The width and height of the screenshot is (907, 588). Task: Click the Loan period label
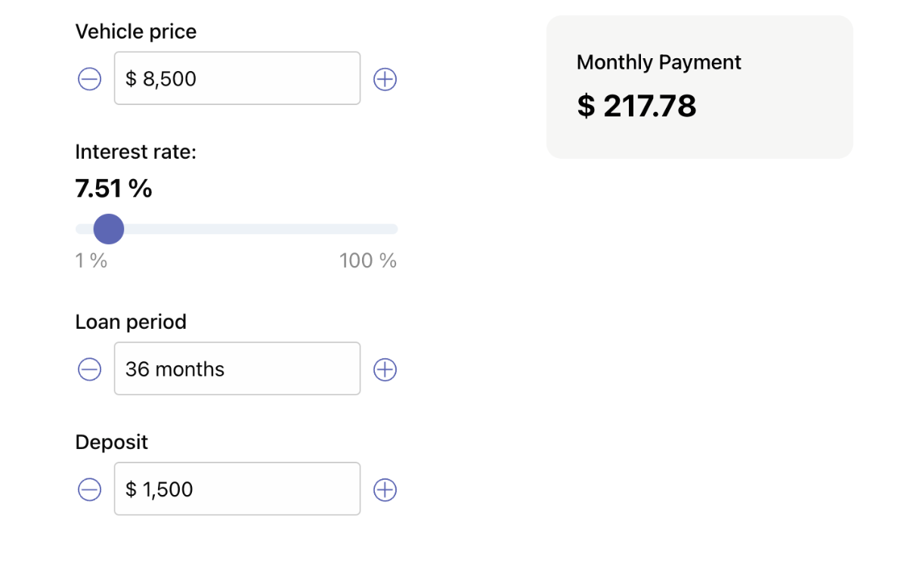tap(131, 322)
